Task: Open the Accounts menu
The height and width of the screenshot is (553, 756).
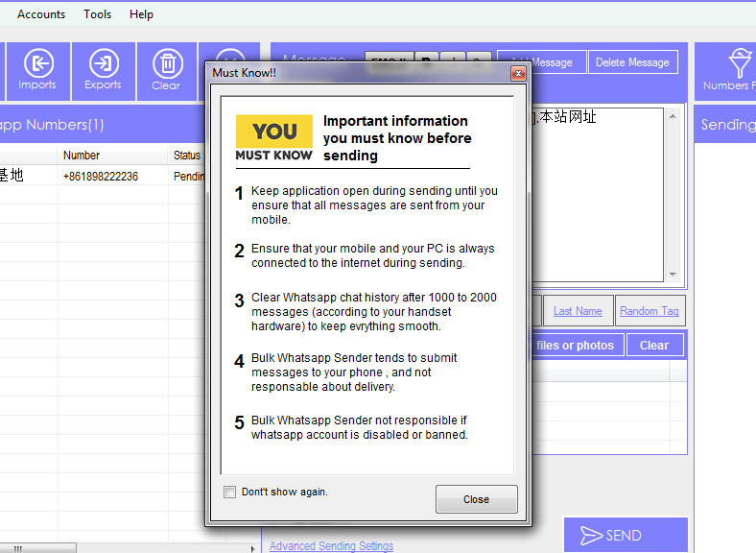Action: tap(41, 14)
